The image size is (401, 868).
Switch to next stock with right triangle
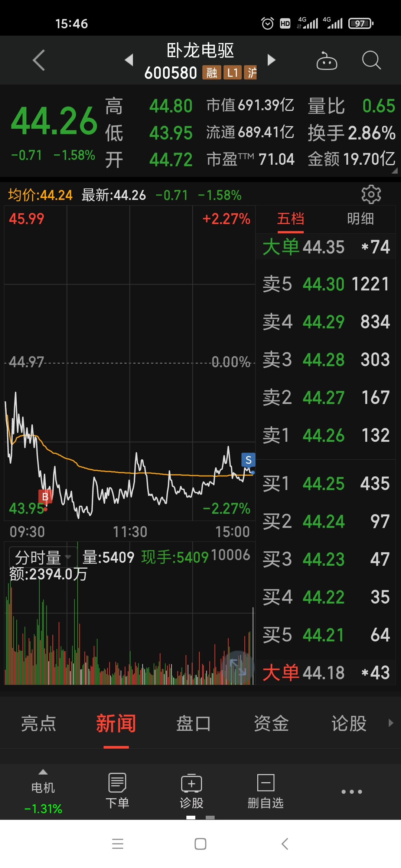pos(271,60)
